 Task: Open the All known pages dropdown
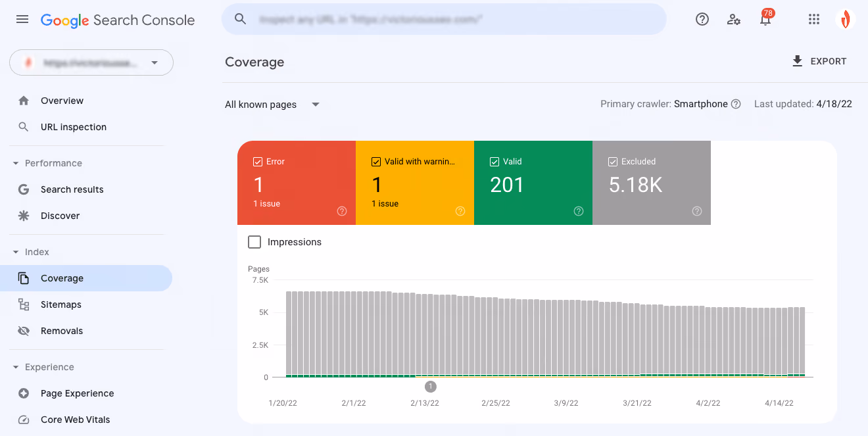[272, 105]
